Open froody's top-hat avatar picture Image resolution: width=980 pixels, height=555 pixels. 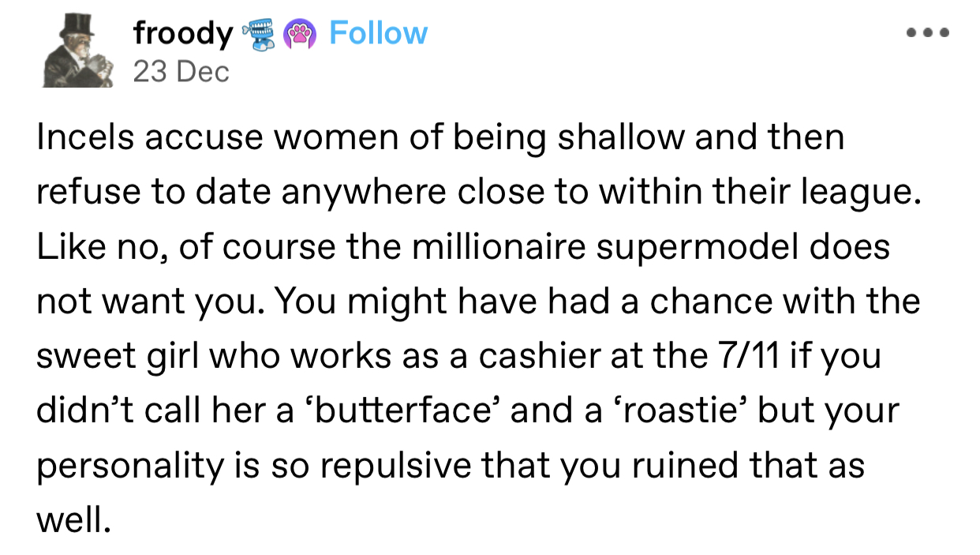click(x=78, y=50)
